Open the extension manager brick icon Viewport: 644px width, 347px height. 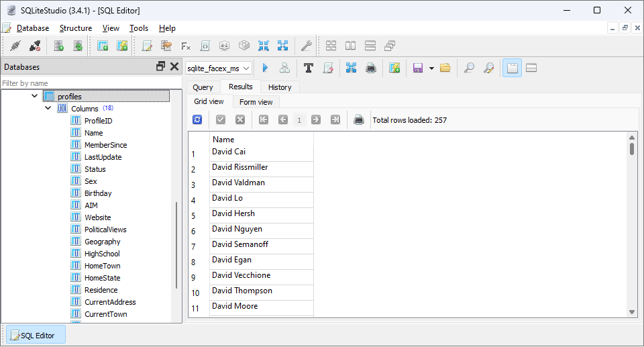[244, 46]
